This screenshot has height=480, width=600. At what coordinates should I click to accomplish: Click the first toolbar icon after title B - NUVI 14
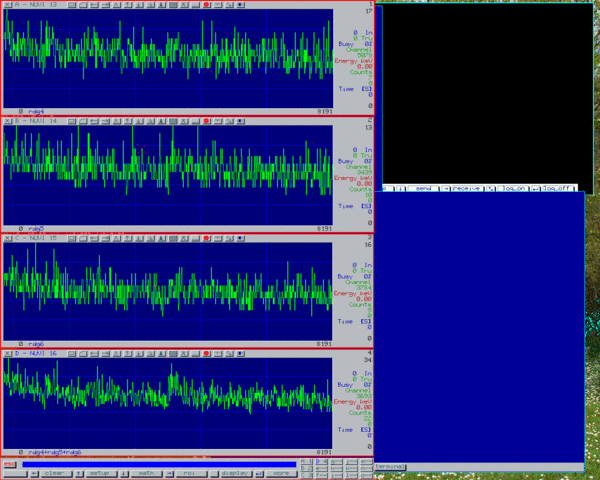point(72,121)
